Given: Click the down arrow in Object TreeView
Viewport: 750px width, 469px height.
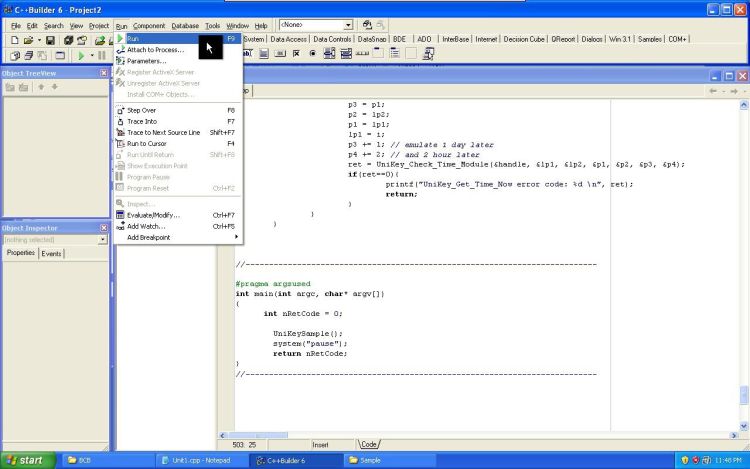Looking at the screenshot, I should (55, 87).
